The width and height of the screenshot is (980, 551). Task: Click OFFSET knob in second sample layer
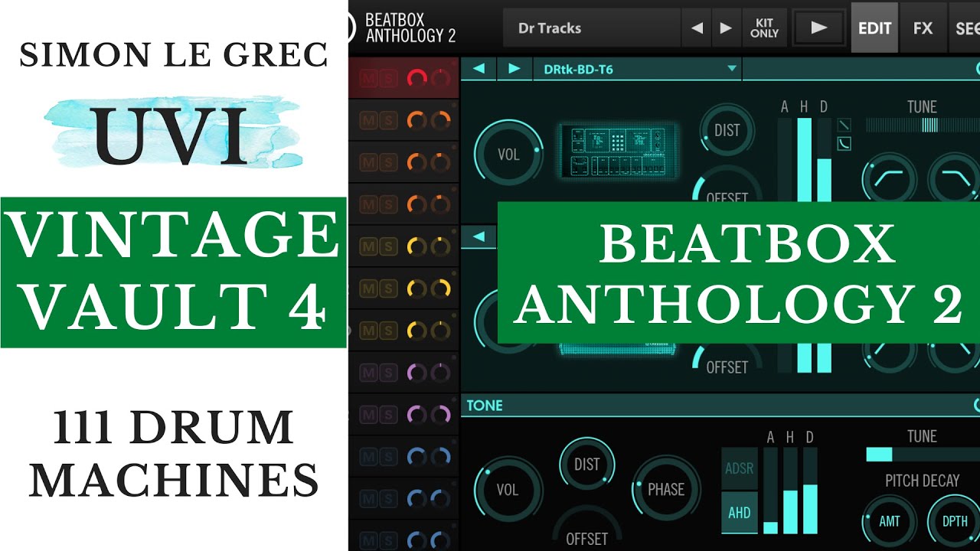[727, 361]
